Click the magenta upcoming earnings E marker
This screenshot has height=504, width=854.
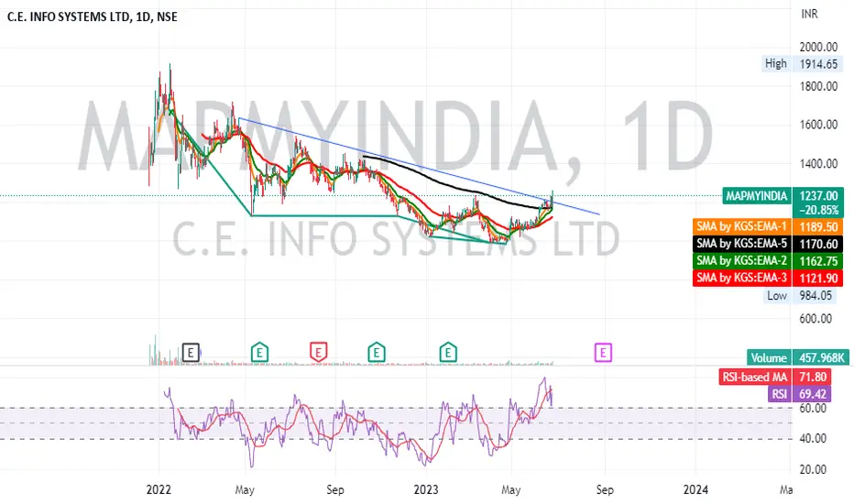click(603, 353)
